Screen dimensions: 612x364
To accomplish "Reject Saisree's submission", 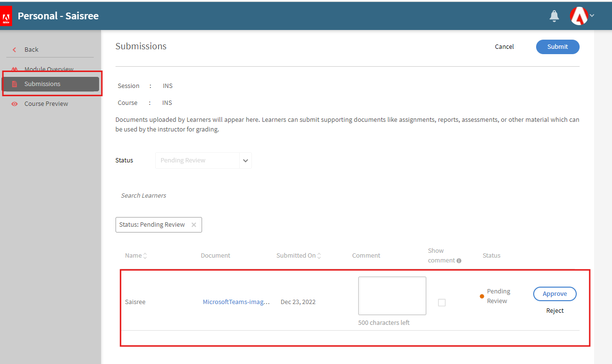I will pyautogui.click(x=554, y=311).
